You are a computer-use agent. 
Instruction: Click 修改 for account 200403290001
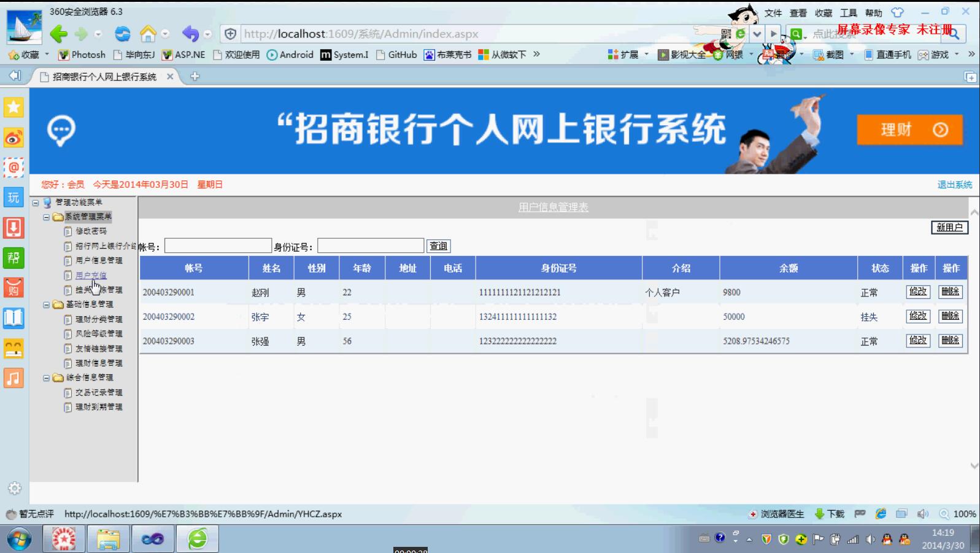click(x=918, y=292)
